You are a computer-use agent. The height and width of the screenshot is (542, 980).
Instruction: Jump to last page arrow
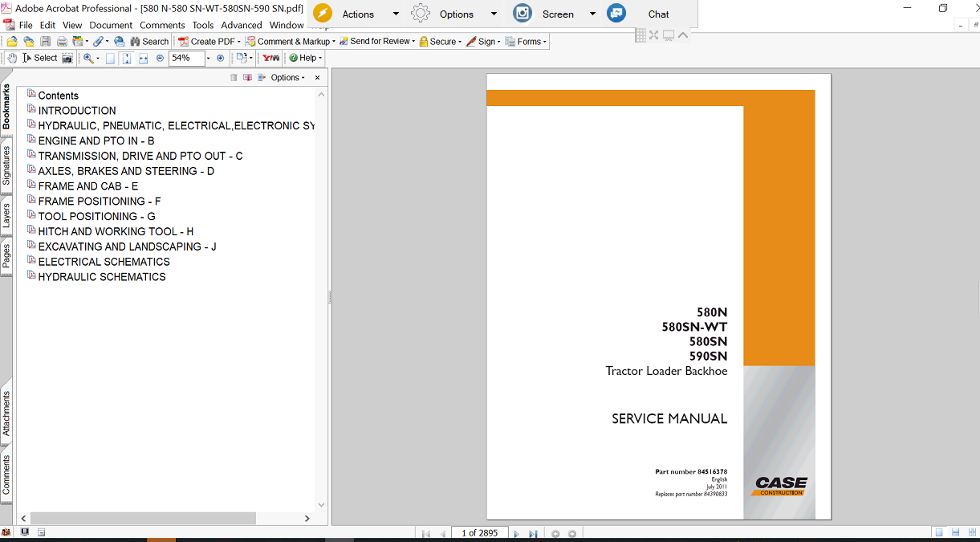coord(533,533)
